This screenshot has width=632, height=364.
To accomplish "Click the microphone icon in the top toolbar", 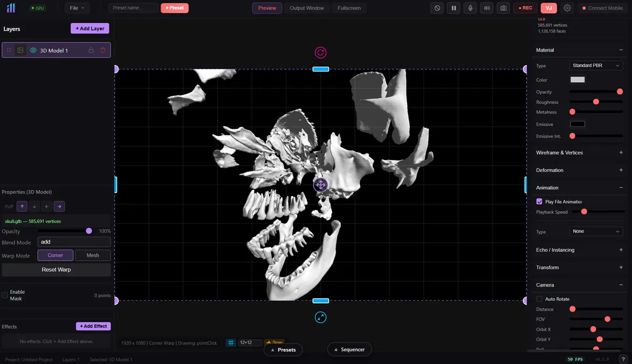I will 470,8.
